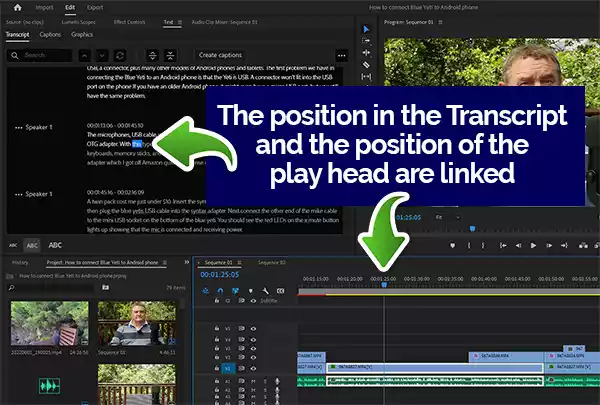Screen dimensions: 600x405
Task: Click the merge segments icon
Action: (x=170, y=56)
